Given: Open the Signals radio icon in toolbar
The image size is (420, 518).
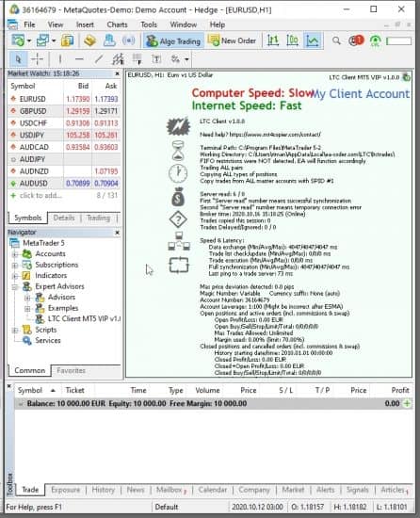Looking at the screenshot, I should (x=128, y=40).
